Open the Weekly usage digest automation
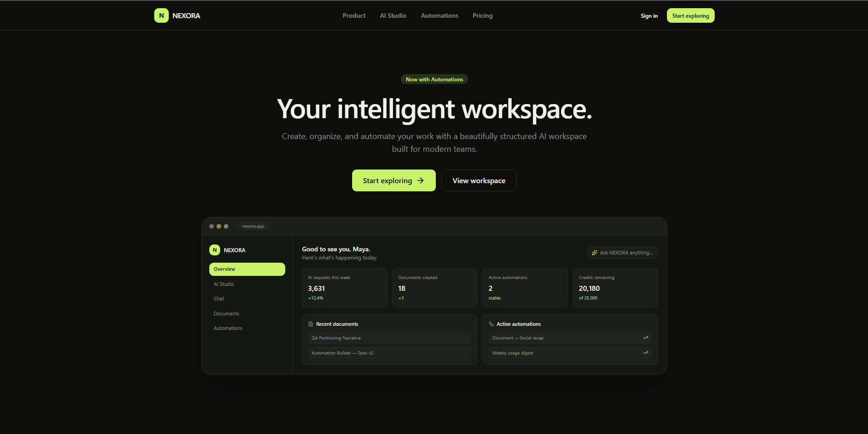Viewport: 868px width, 434px height. point(570,353)
